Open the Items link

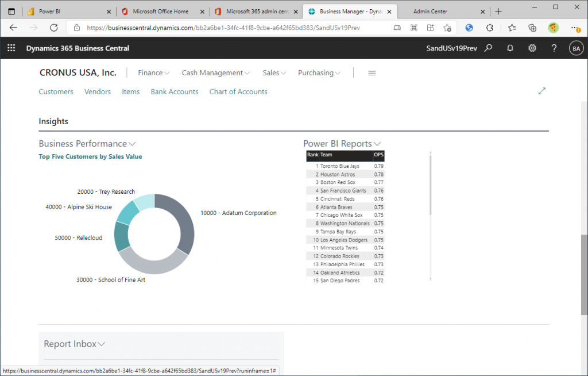click(130, 91)
